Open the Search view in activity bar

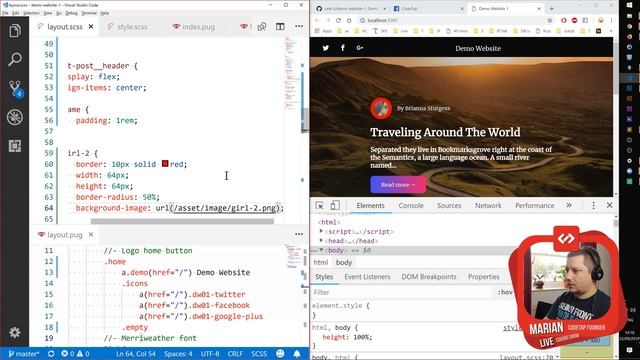(x=15, y=59)
